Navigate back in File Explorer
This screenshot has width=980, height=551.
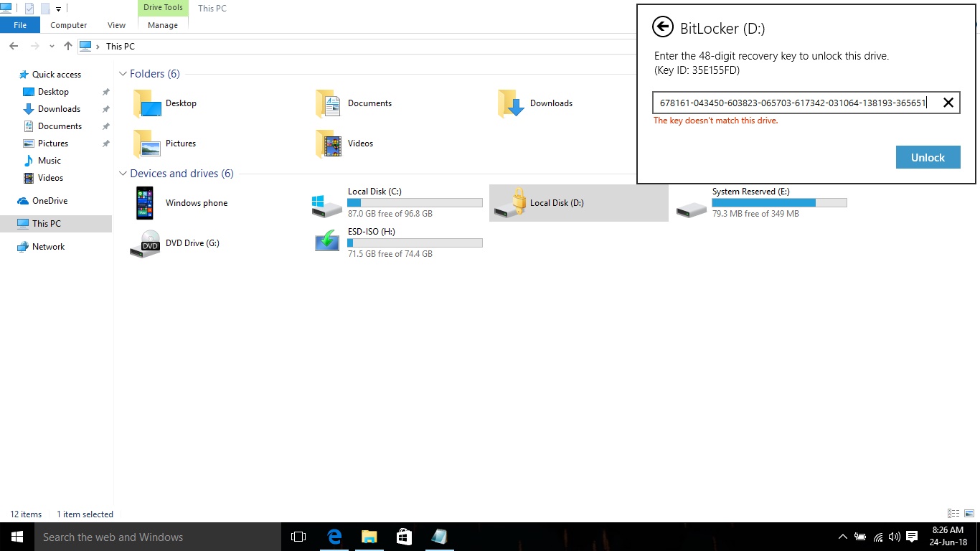point(14,46)
